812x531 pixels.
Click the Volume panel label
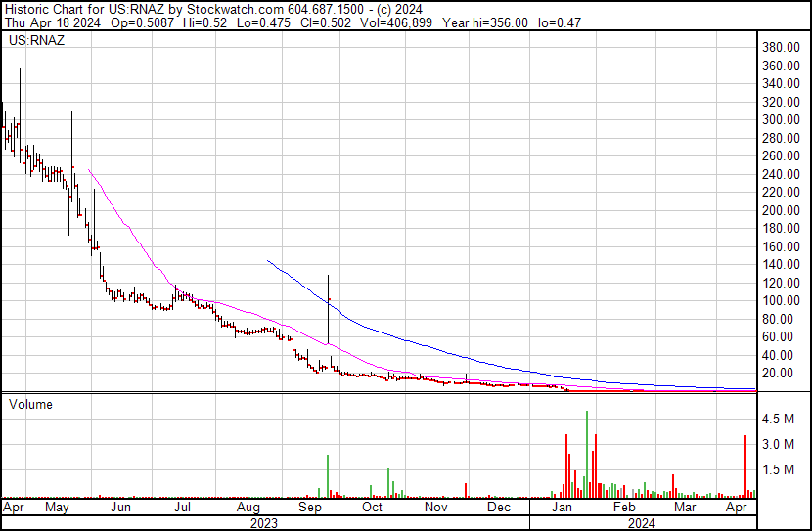point(31,404)
